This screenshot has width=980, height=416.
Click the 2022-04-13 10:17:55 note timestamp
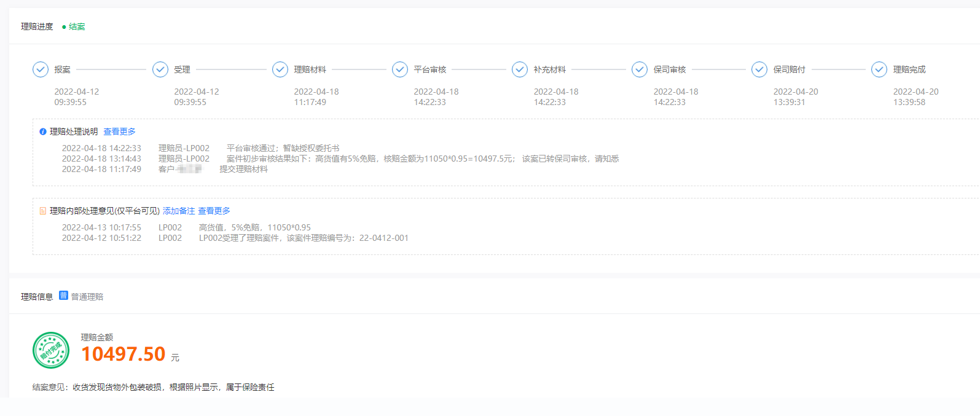coord(101,227)
